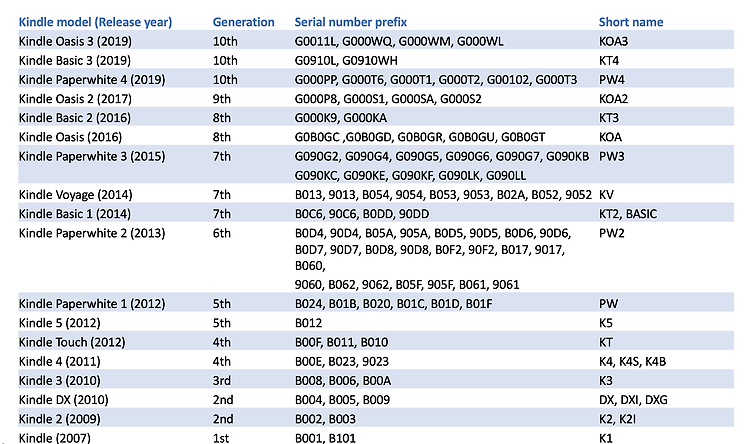Click the generation '10th' in Oasis 3 row
Viewport: 750px width, 444px height.
tap(225, 41)
